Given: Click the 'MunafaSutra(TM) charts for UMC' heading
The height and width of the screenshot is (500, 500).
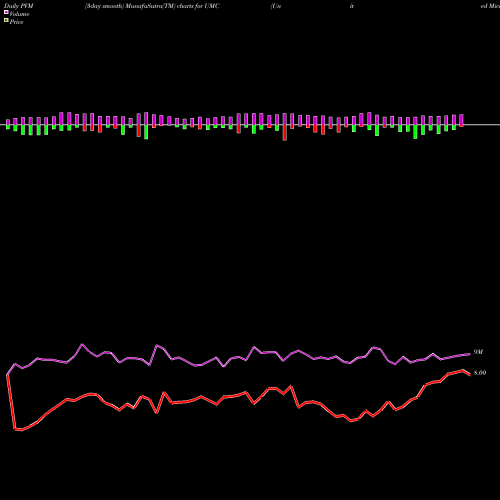Looking at the screenshot, I should (172, 6).
